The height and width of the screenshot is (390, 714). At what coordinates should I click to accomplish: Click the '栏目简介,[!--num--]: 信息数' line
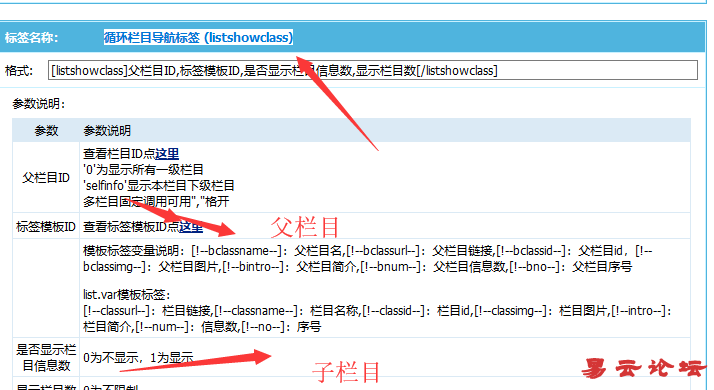click(x=202, y=327)
